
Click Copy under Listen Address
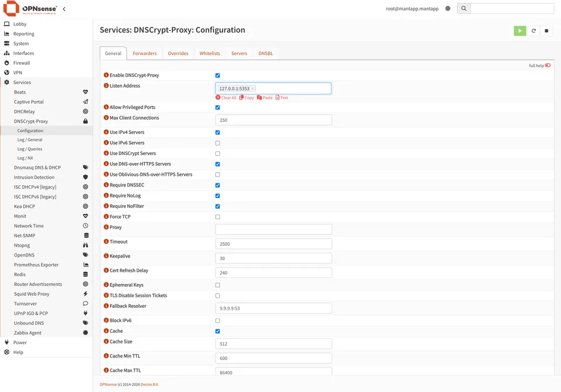click(x=247, y=98)
